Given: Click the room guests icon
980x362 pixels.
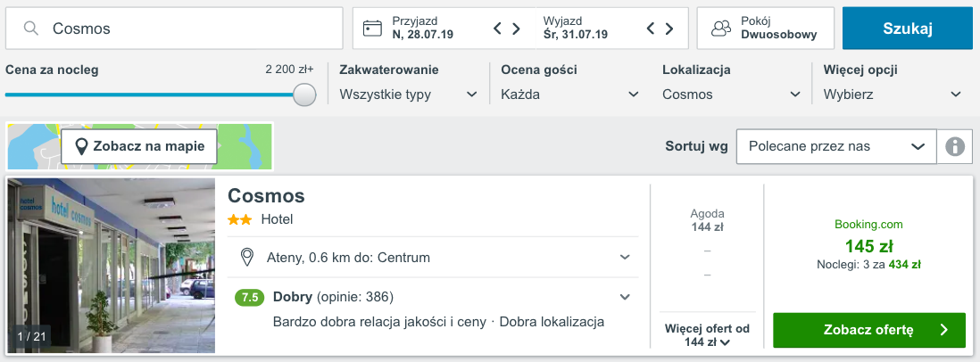Looking at the screenshot, I should tap(721, 29).
